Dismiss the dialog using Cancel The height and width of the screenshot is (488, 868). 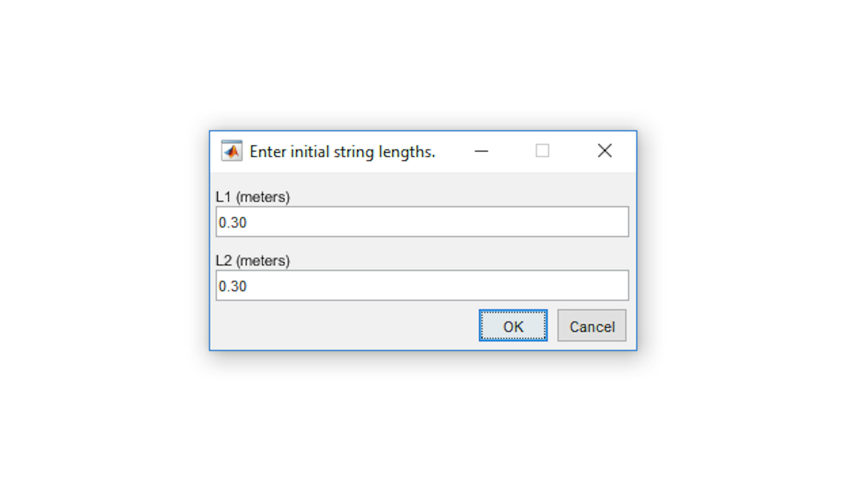[592, 325]
